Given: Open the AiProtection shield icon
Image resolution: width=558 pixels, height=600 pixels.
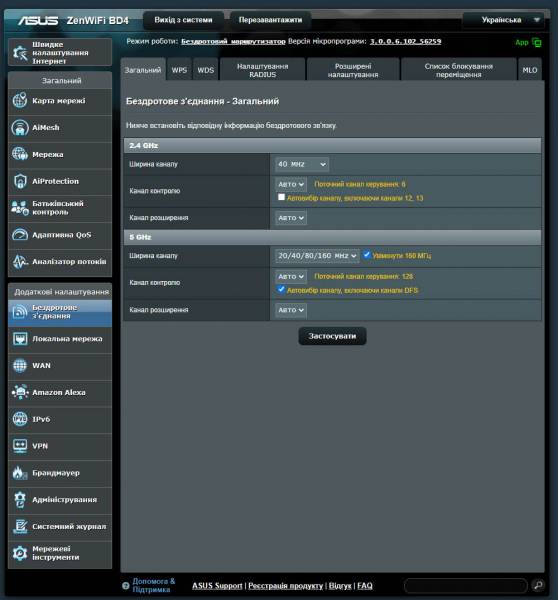Looking at the screenshot, I should pyautogui.click(x=20, y=181).
